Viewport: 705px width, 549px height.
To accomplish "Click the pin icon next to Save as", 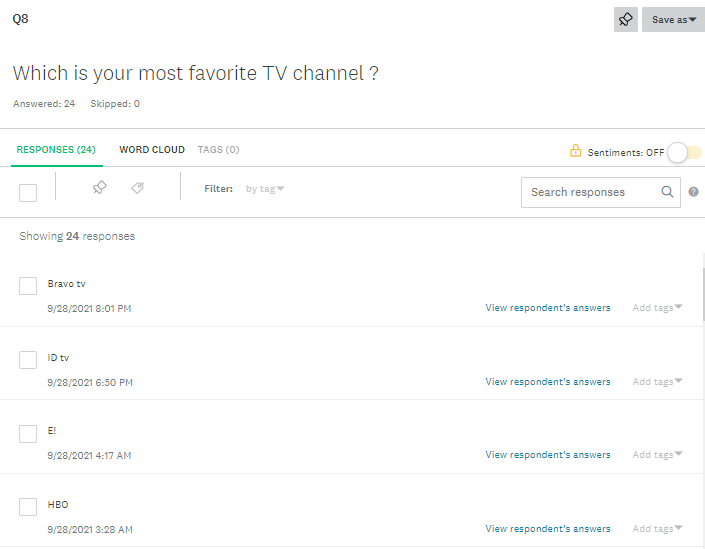I will 626,19.
